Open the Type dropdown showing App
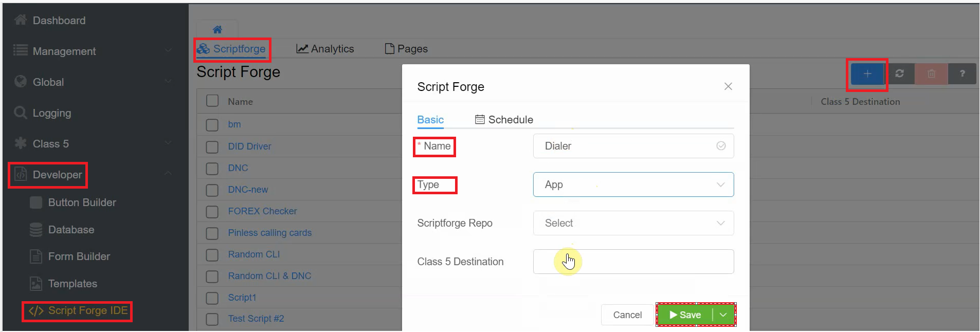This screenshot has height=332, width=980. click(633, 185)
